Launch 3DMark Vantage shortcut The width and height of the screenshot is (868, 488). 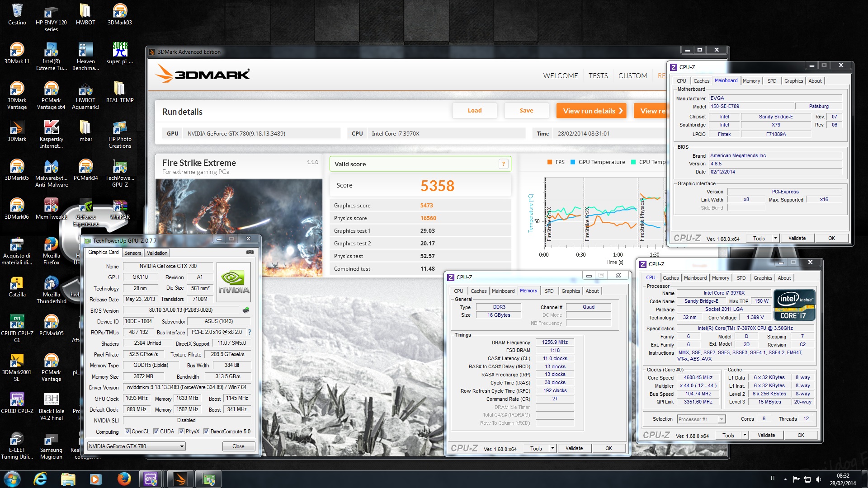(17, 96)
